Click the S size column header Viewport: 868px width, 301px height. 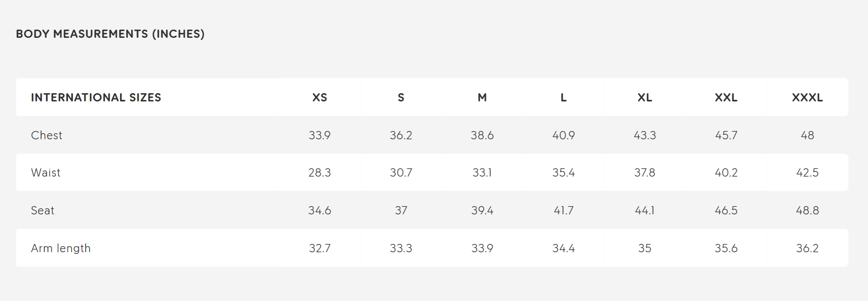(401, 98)
